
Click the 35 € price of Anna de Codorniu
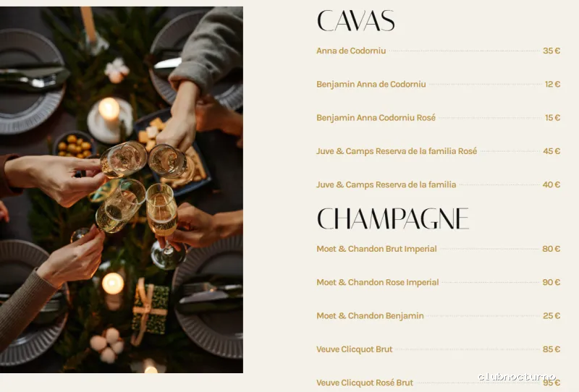[551, 51]
